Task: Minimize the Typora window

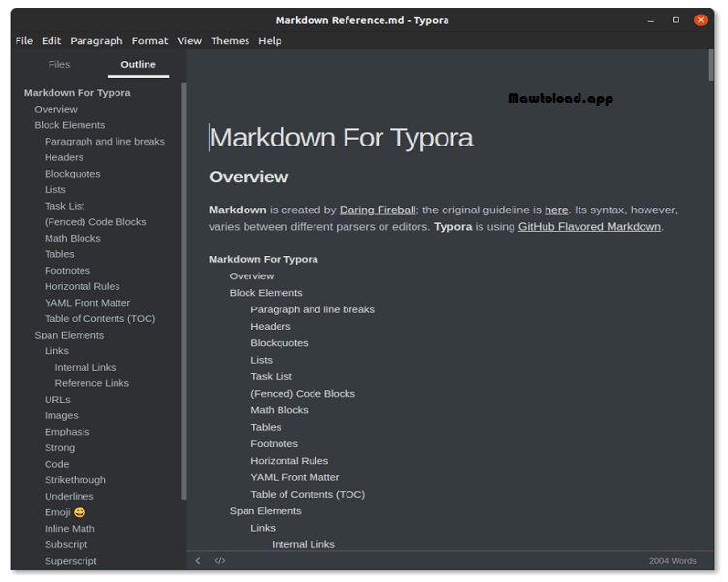Action: pyautogui.click(x=651, y=20)
